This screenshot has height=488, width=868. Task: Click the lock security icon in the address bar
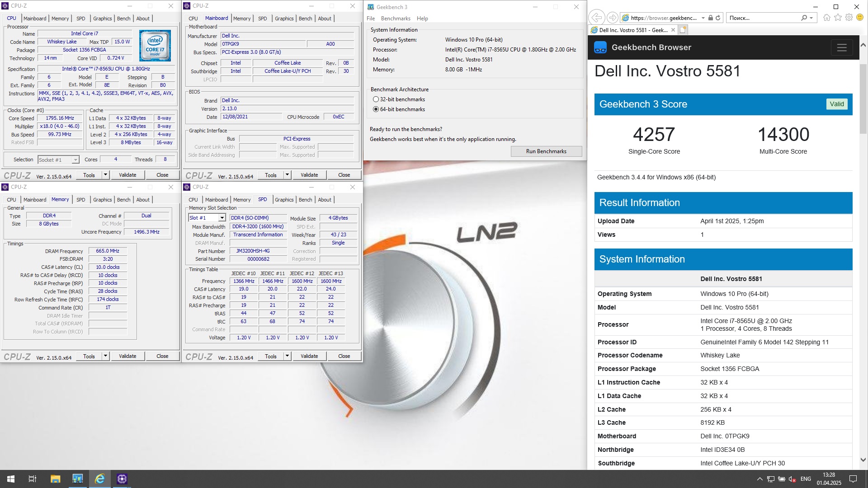(x=711, y=18)
